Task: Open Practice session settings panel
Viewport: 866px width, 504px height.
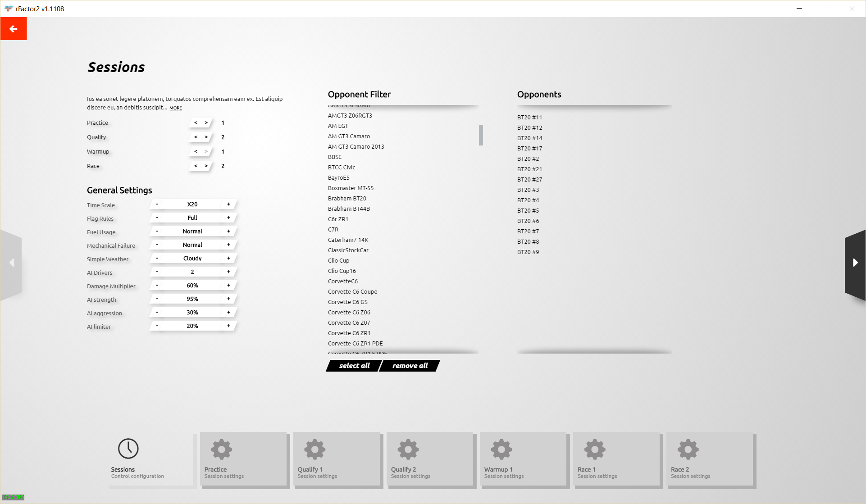Action: (x=243, y=459)
